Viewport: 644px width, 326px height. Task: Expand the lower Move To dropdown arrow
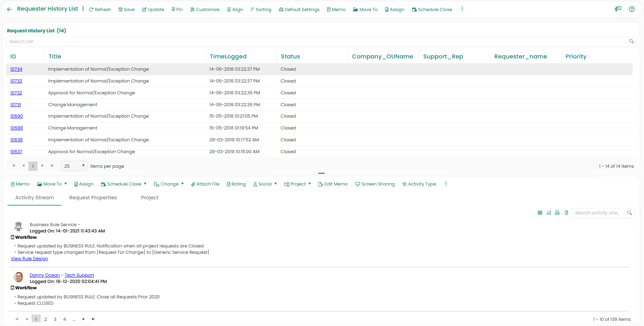tap(66, 184)
